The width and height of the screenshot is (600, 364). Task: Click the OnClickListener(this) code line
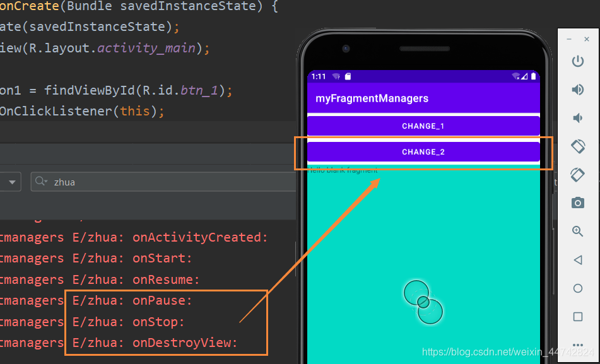tap(82, 112)
